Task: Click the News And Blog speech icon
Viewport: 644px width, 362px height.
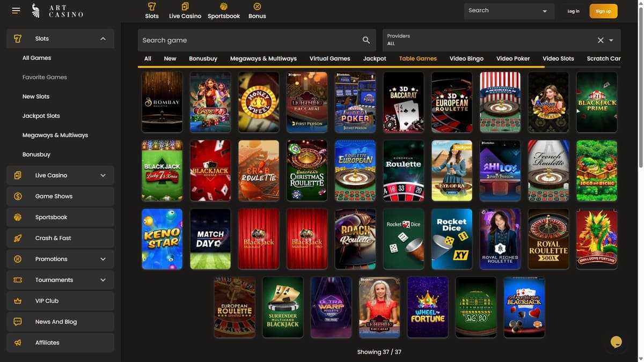Action: 18,322
